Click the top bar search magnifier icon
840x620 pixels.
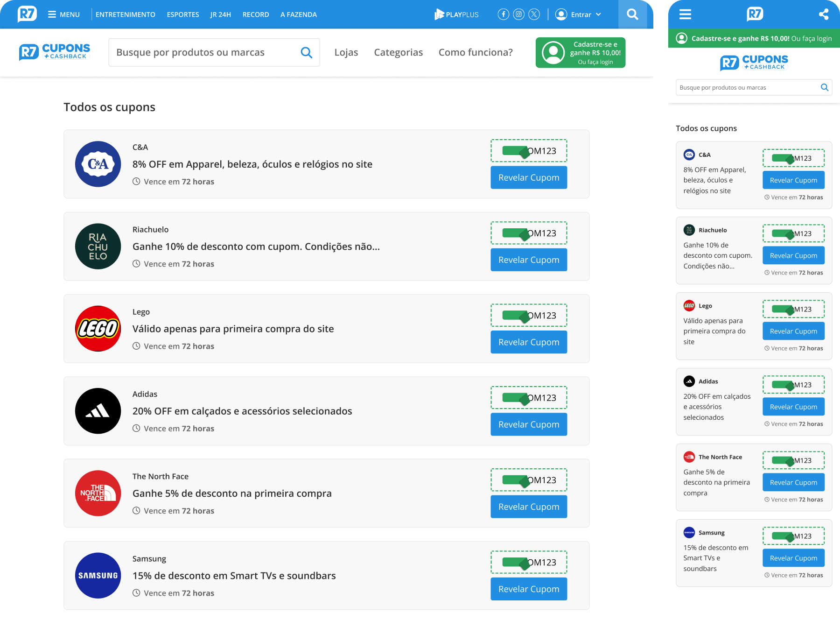pos(632,14)
